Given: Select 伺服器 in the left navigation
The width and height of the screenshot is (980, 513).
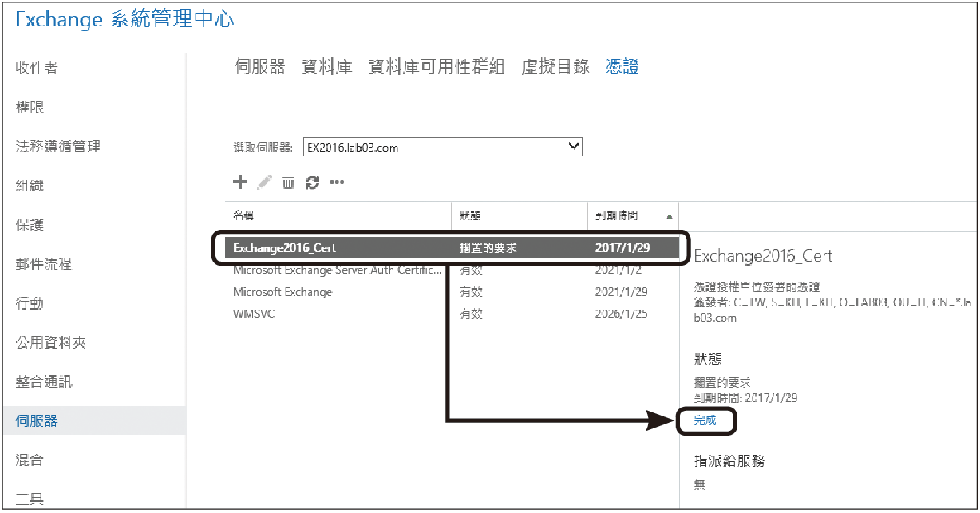Looking at the screenshot, I should [x=93, y=420].
